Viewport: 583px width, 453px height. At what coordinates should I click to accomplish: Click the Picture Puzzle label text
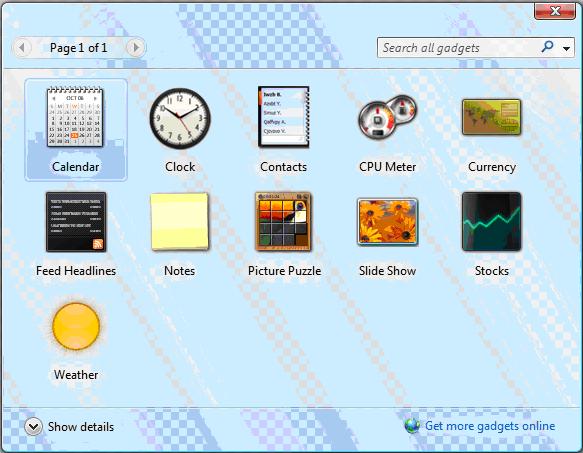tap(284, 271)
